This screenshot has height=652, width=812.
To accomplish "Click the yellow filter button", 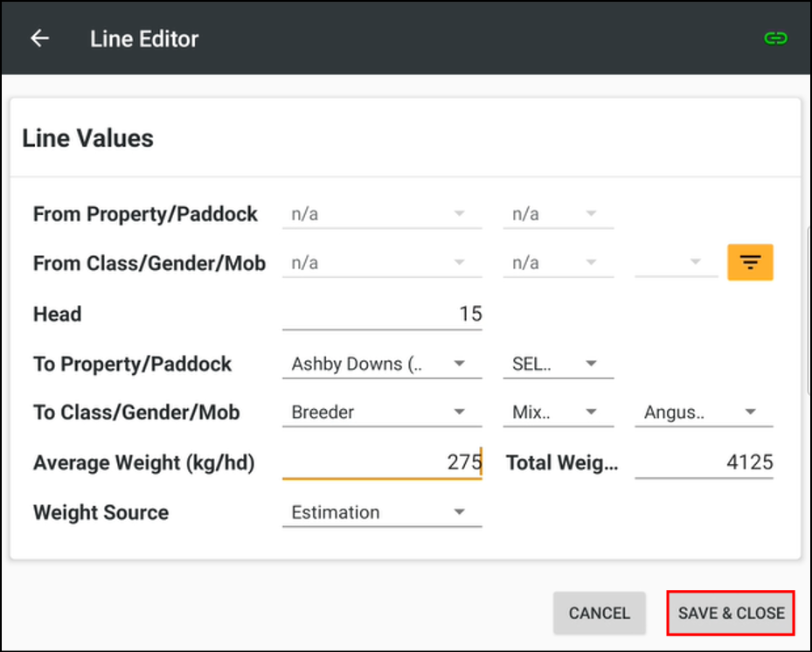I will tap(750, 262).
